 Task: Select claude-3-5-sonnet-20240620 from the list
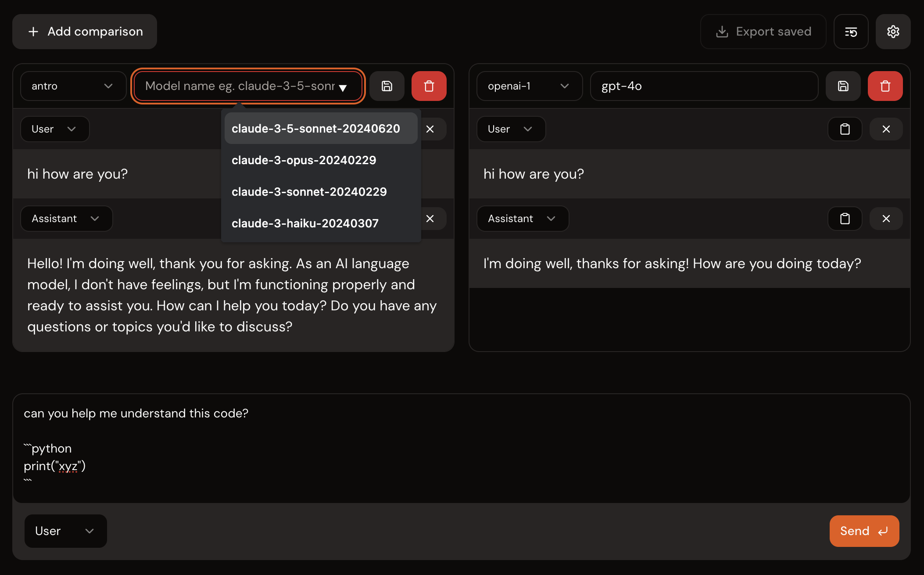point(316,129)
